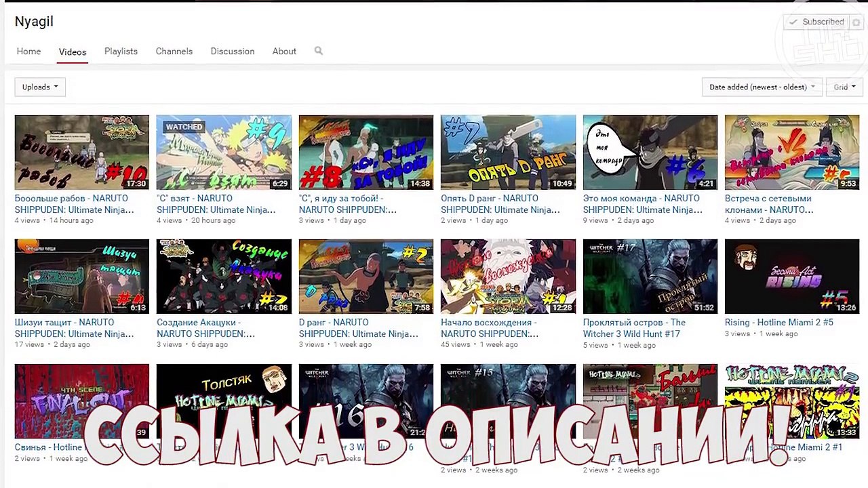868x488 pixels.
Task: Change the Grid view dropdown
Action: click(x=844, y=87)
